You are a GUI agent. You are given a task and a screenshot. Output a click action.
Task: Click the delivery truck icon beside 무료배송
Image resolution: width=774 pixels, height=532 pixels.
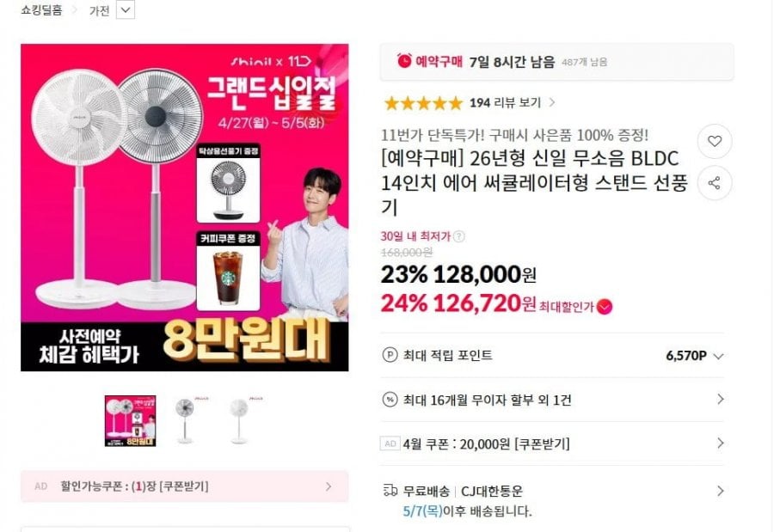point(390,491)
